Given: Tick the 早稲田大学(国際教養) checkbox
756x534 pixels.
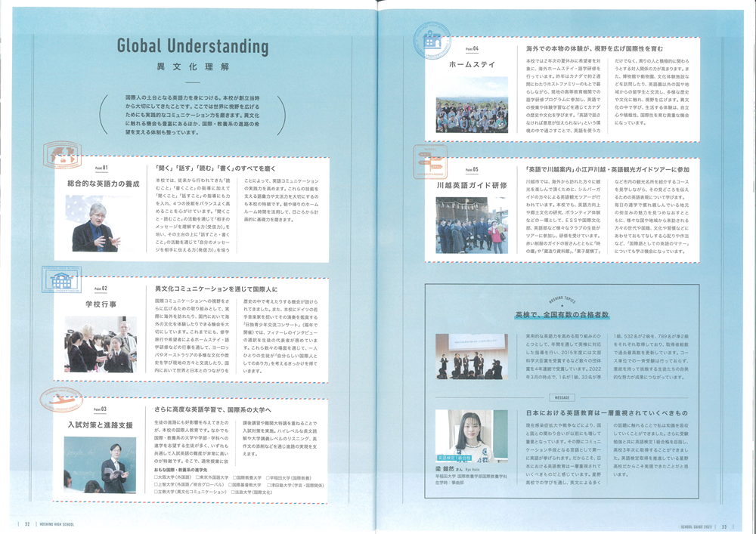Looking at the screenshot, I should click(268, 477).
